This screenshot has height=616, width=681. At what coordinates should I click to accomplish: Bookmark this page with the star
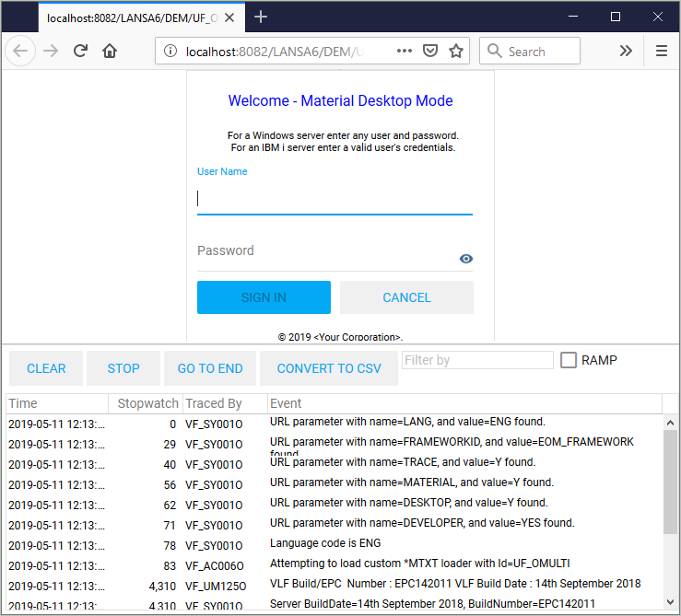[455, 52]
